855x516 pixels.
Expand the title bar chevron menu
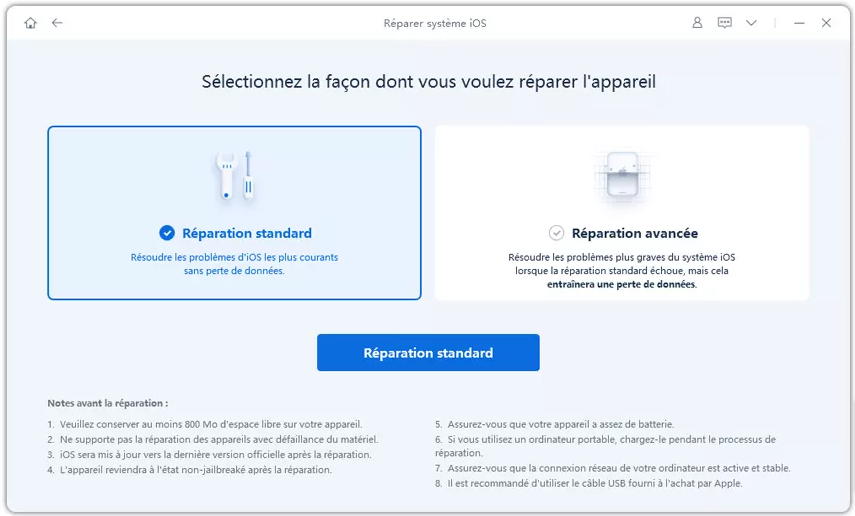(751, 23)
